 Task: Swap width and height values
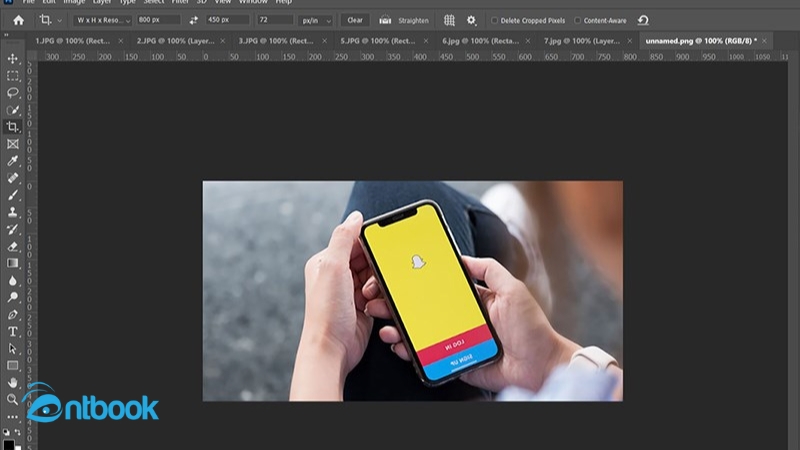193,20
